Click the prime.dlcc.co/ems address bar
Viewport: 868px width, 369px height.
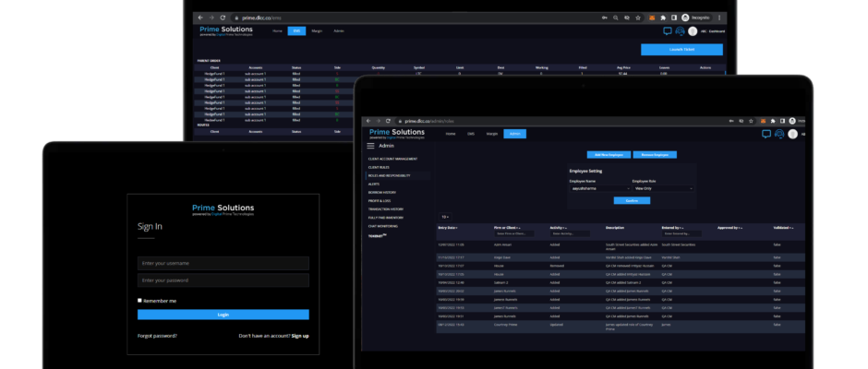coord(415,18)
